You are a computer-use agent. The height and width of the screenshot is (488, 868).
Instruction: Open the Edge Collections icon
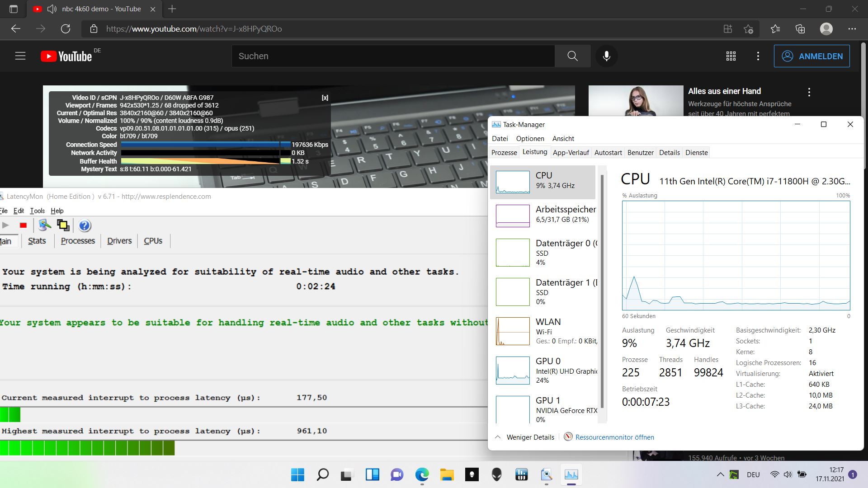[800, 29]
